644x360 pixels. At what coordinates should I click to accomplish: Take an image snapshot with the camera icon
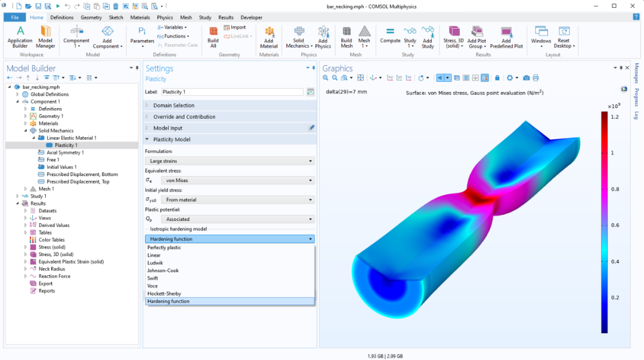point(526,78)
